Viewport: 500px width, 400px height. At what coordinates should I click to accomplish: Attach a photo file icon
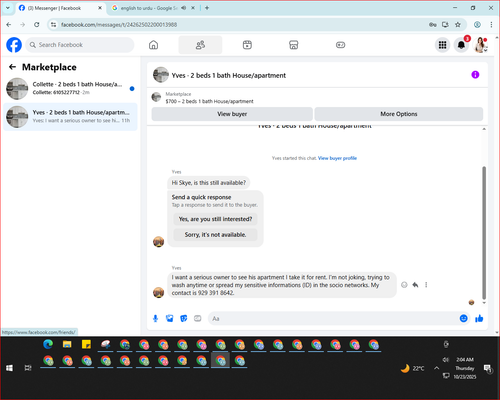[170, 319]
